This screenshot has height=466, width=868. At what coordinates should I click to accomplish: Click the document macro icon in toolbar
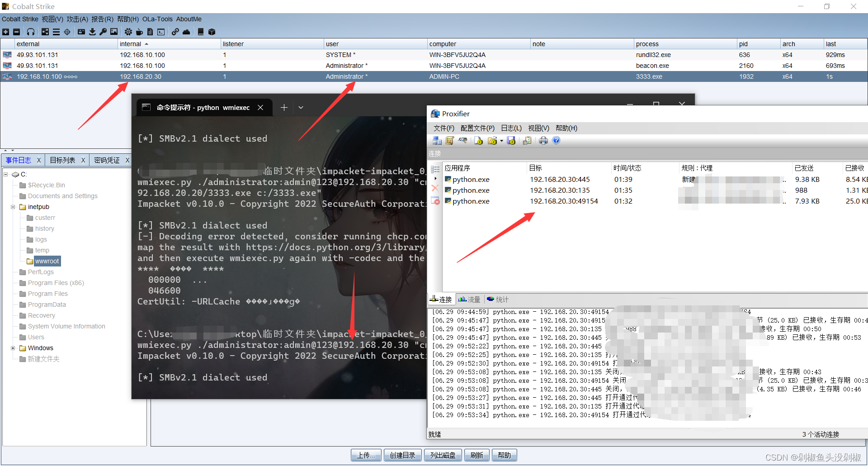tap(150, 32)
